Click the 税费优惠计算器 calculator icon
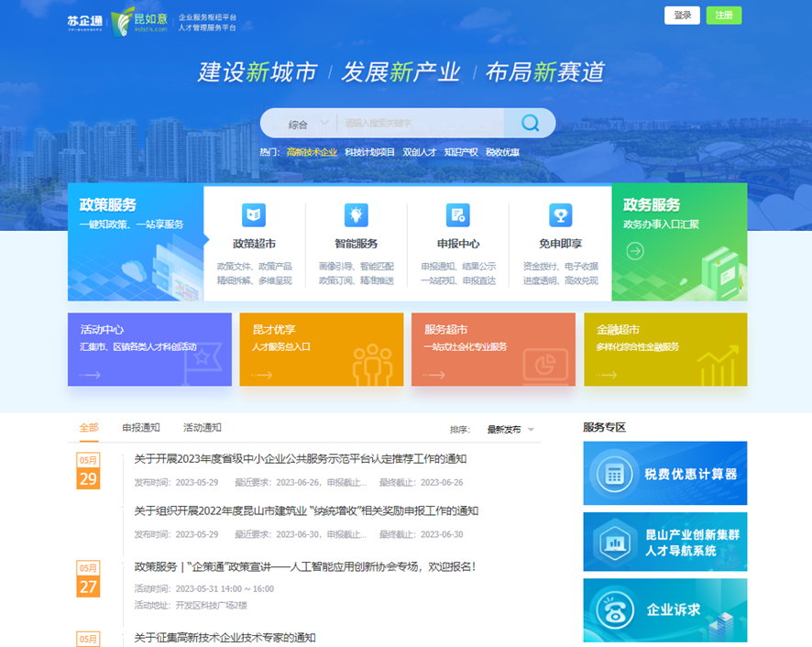 [x=611, y=474]
